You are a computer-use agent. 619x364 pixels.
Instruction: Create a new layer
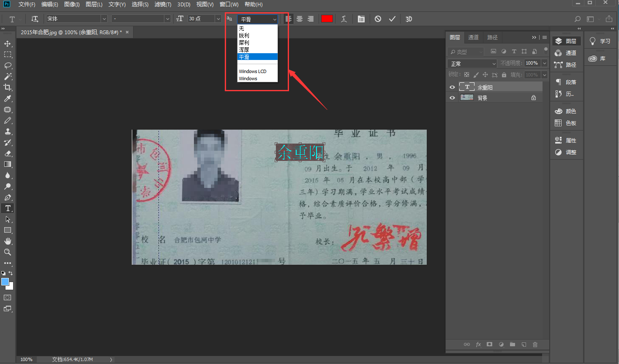point(524,345)
